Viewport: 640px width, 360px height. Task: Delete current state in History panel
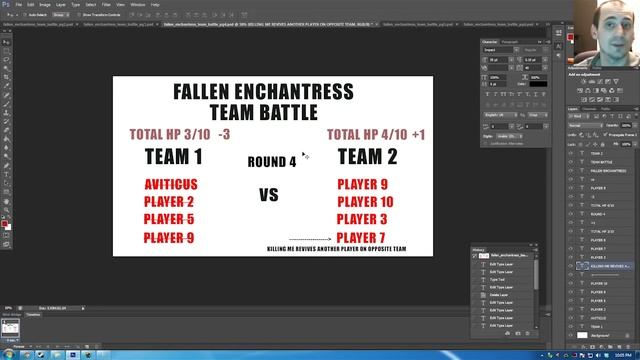coord(528,333)
